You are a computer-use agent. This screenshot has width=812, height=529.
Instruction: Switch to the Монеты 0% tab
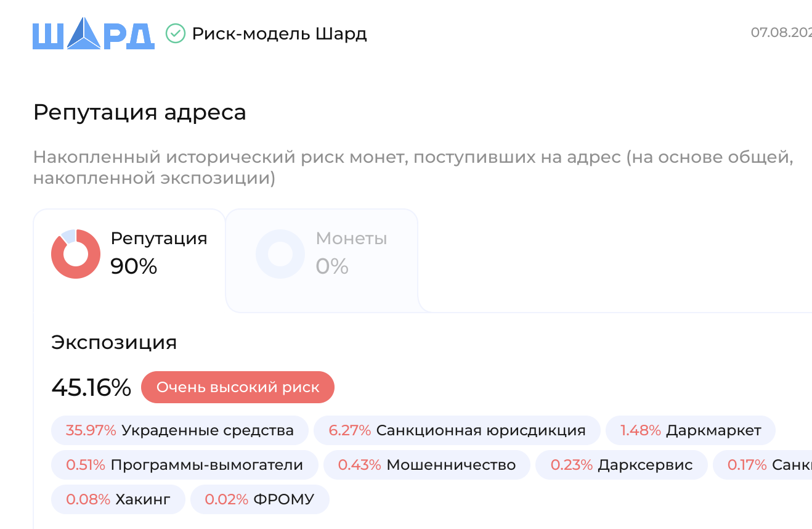coord(322,261)
